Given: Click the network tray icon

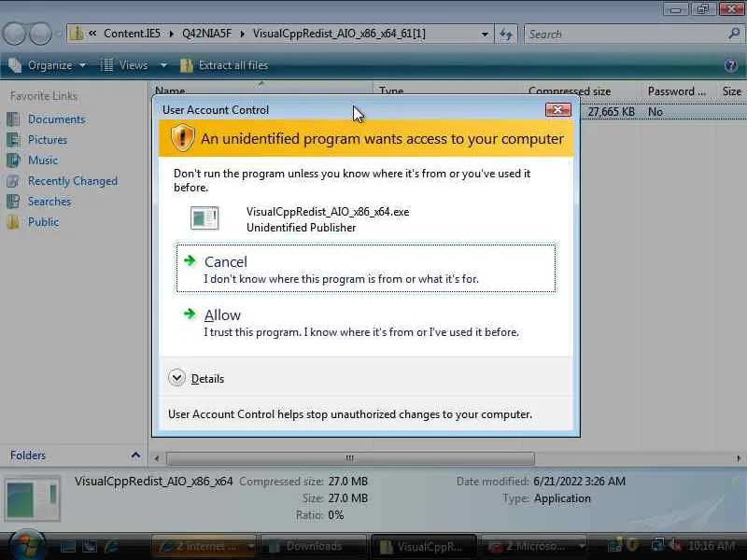Looking at the screenshot, I should (658, 545).
